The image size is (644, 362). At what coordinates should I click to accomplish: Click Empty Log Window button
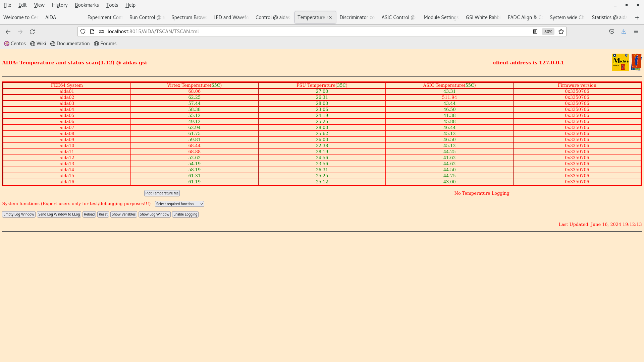tap(18, 215)
